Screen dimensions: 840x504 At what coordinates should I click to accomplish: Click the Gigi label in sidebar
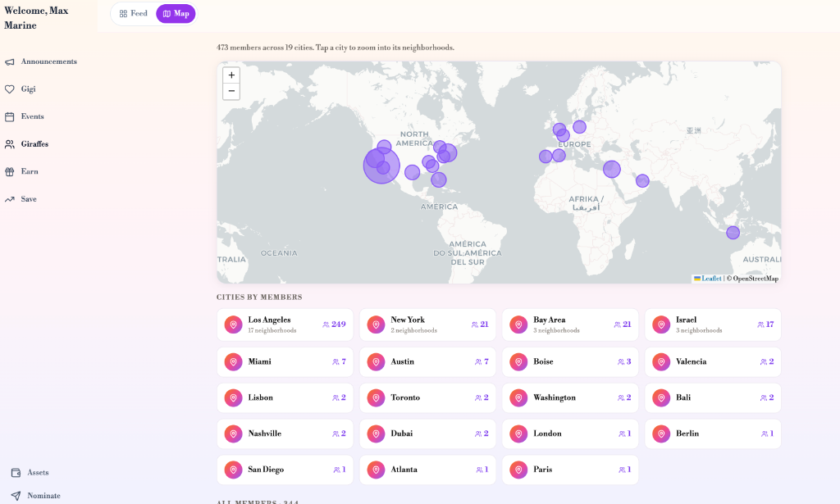click(x=29, y=89)
